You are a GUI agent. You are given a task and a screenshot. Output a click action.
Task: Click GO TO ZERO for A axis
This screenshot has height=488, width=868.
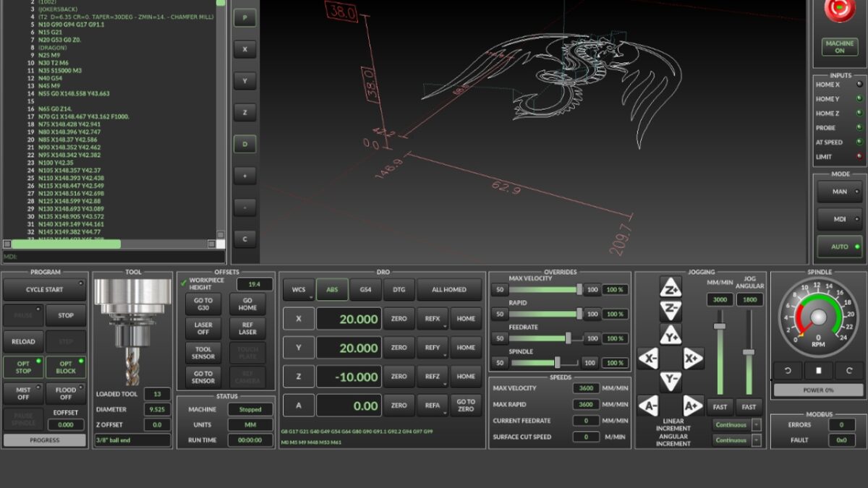(x=466, y=406)
